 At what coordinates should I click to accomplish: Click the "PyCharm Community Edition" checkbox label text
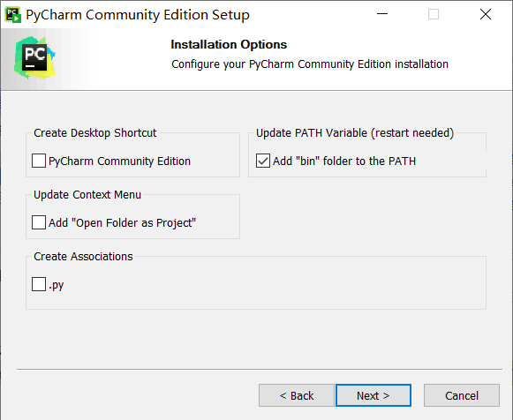pos(119,161)
